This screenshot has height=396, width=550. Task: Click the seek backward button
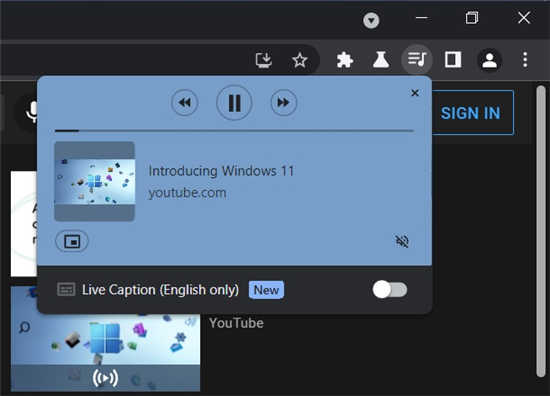coord(185,103)
